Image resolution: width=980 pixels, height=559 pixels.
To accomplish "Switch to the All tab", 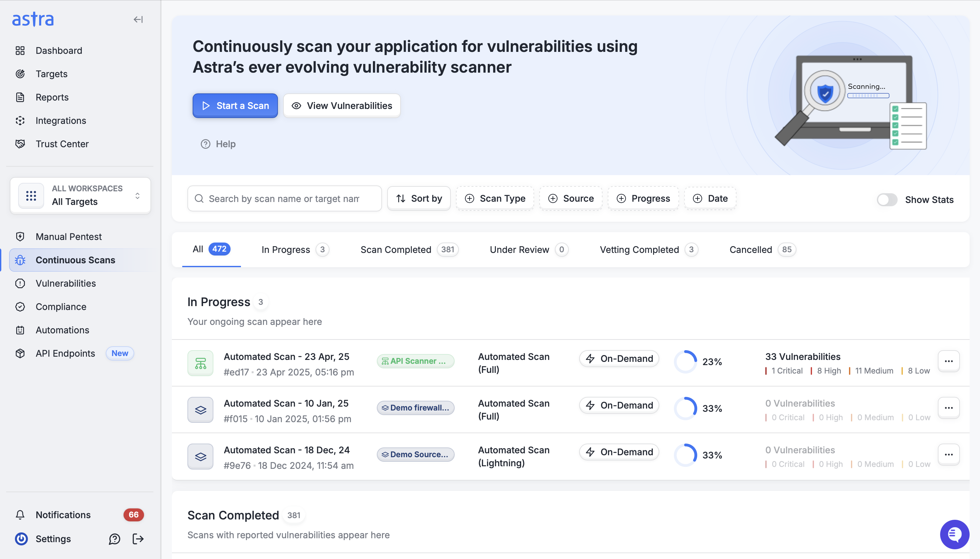I will pos(211,249).
